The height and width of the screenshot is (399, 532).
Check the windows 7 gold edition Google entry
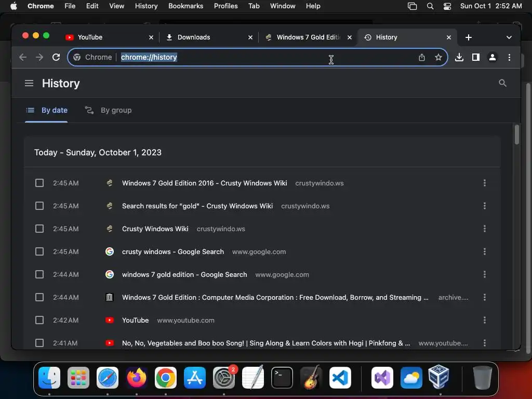(x=39, y=274)
